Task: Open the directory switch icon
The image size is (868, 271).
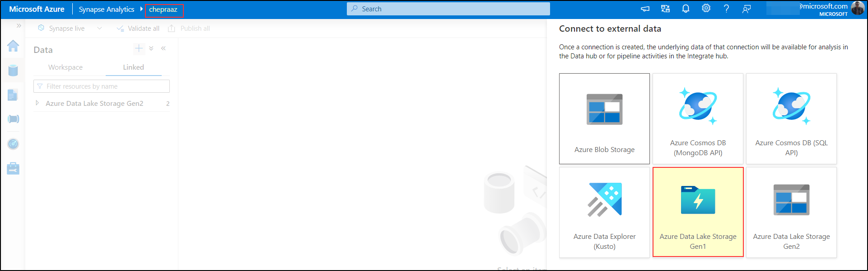Action: 665,9
